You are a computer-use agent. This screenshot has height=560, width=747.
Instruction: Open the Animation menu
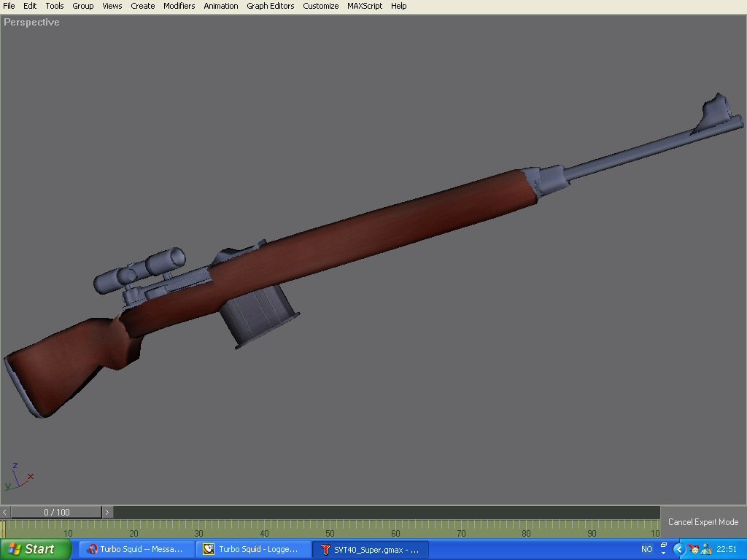(x=220, y=6)
